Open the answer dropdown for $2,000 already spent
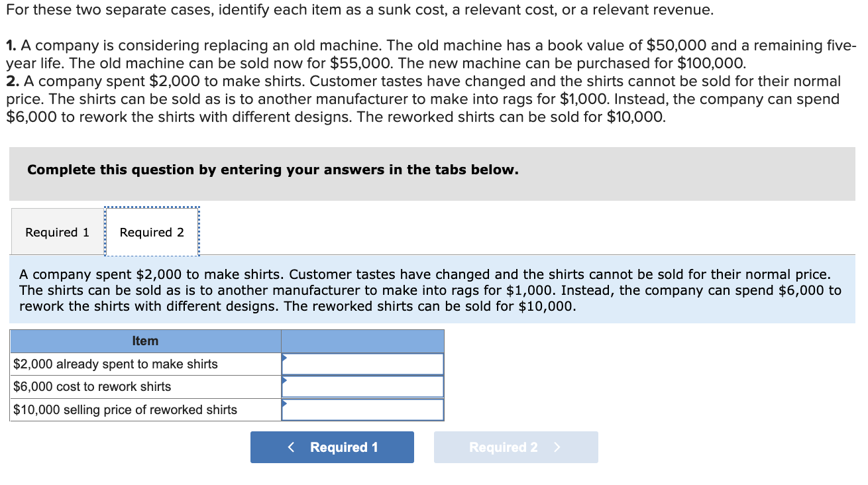 [362, 364]
